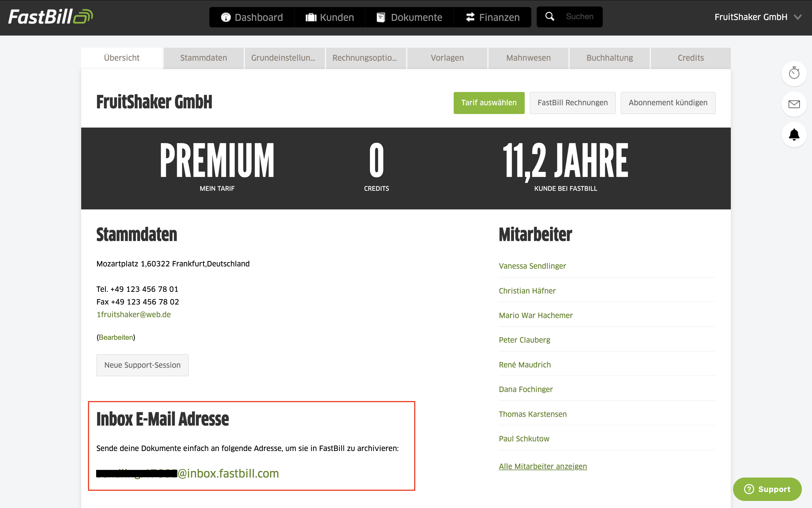Switch to the Credits tab
Viewport: 812px width, 508px height.
[x=691, y=58]
